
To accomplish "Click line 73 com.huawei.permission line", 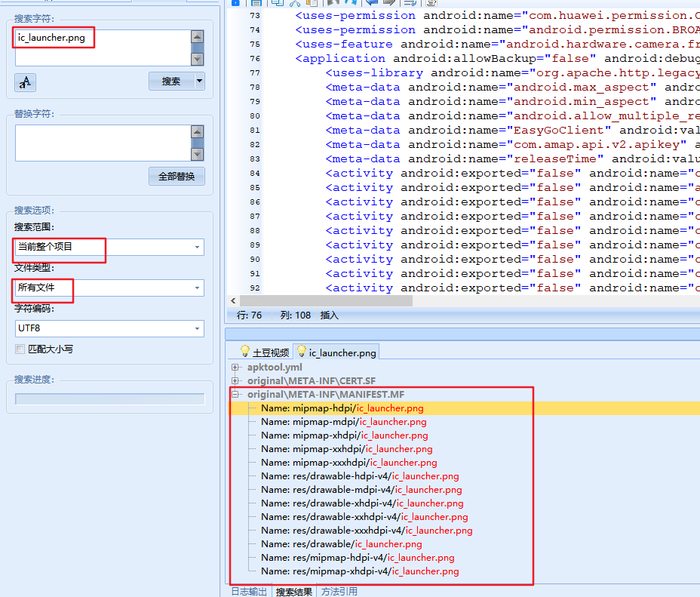I will pos(497,16).
